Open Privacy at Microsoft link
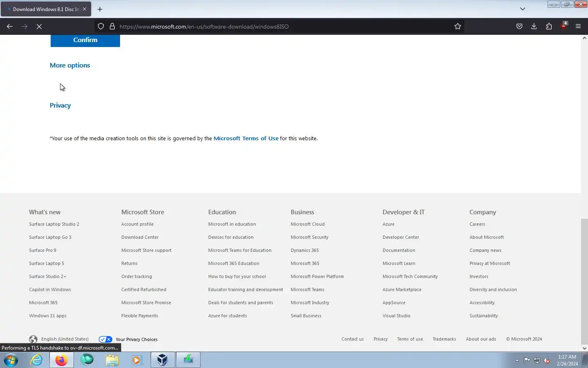This screenshot has height=368, width=588. click(490, 263)
